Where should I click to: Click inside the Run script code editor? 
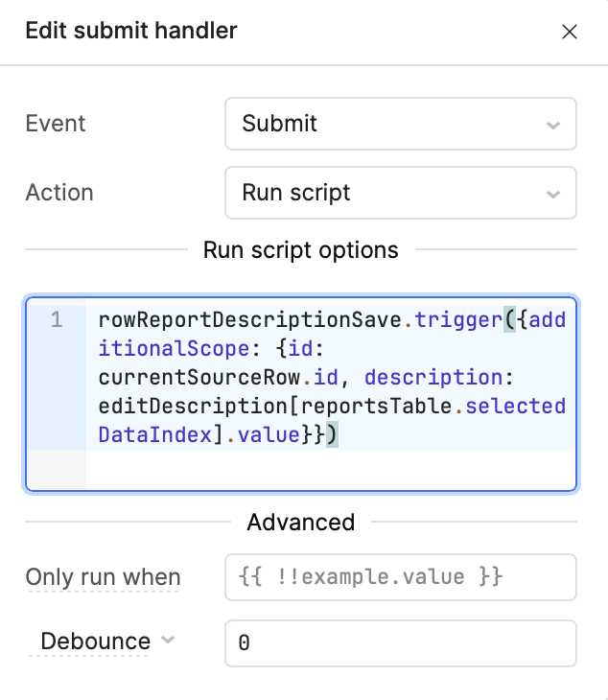301,394
